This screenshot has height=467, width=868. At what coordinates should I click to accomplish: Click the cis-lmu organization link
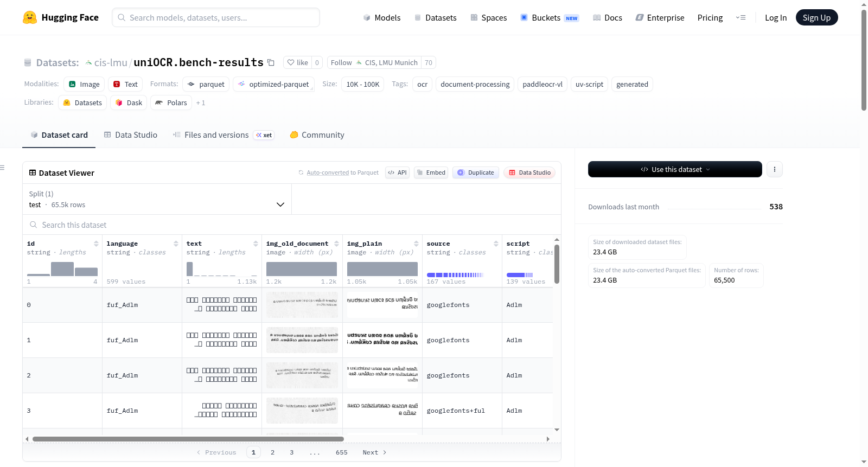coord(111,62)
